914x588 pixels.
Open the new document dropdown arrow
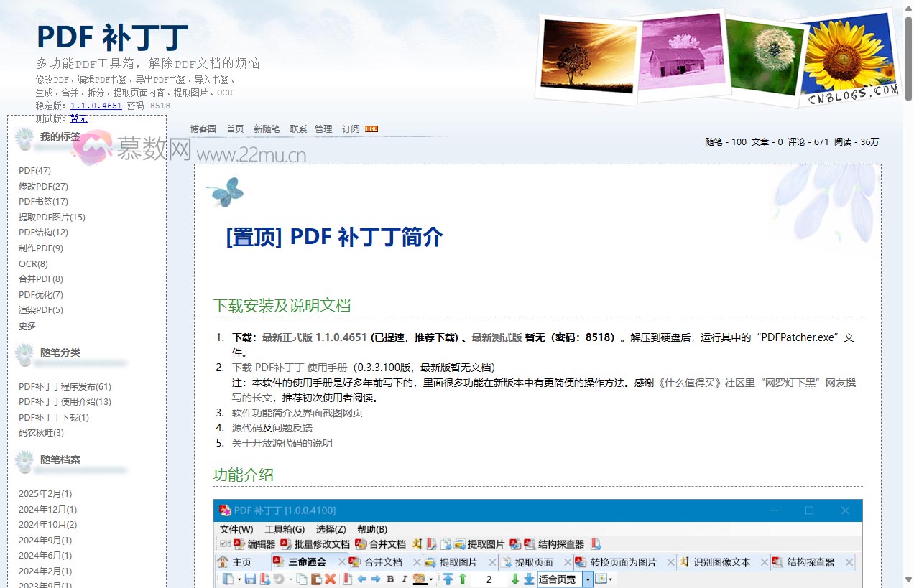pos(239,578)
